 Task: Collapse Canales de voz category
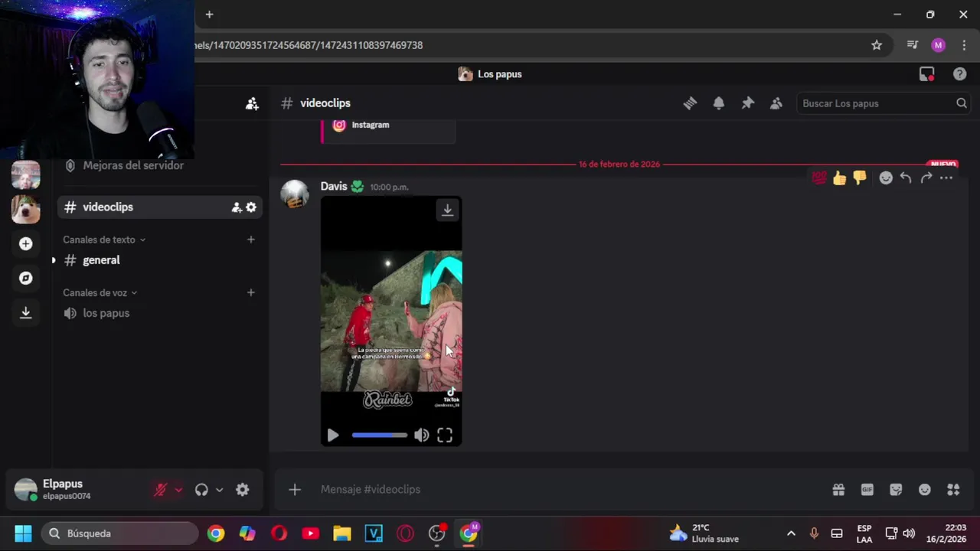point(100,292)
